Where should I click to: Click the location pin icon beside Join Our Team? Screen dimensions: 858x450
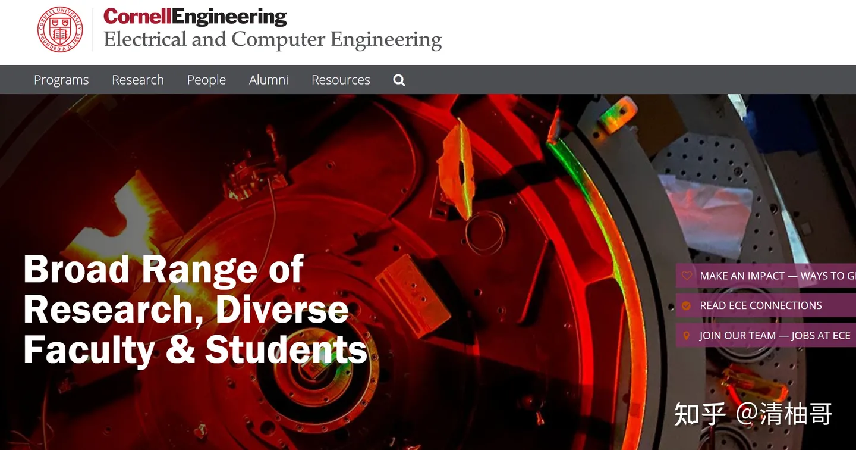(x=686, y=335)
